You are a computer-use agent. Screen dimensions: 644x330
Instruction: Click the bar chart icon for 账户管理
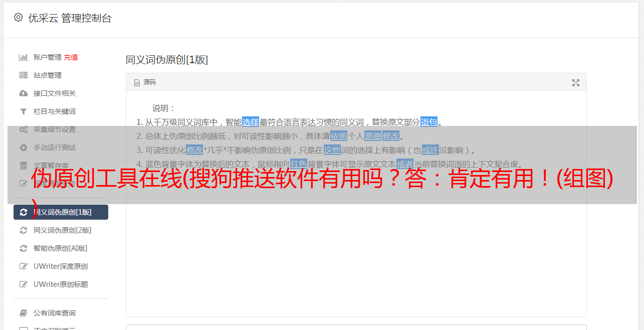23,57
